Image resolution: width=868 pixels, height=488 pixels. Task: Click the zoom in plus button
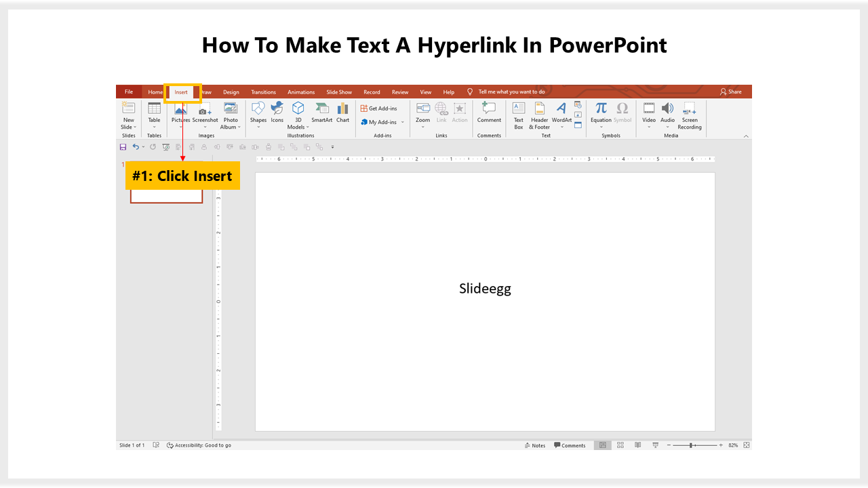[x=721, y=445]
